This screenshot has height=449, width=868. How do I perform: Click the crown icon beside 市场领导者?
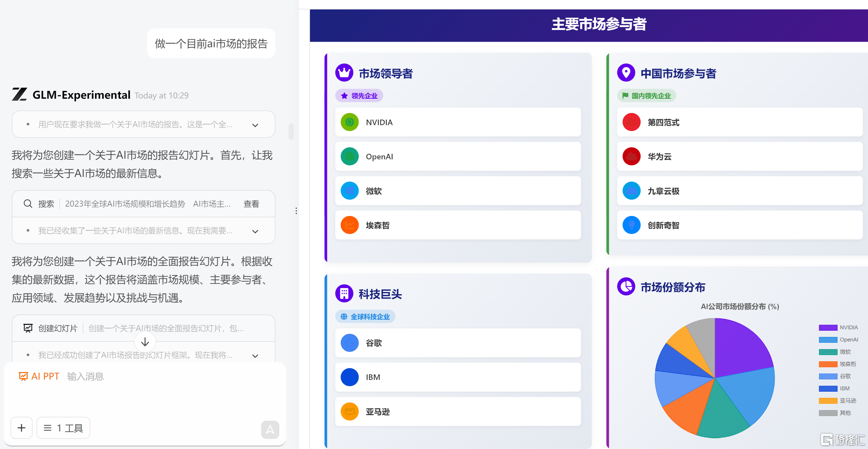[x=344, y=72]
